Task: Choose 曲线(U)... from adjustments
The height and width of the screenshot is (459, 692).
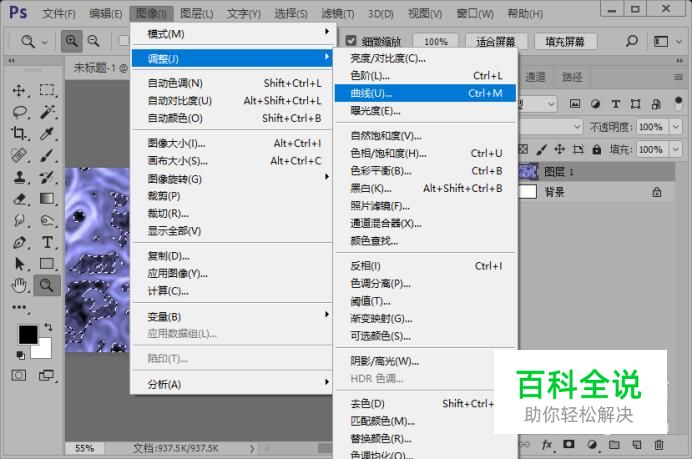Action: pos(425,93)
